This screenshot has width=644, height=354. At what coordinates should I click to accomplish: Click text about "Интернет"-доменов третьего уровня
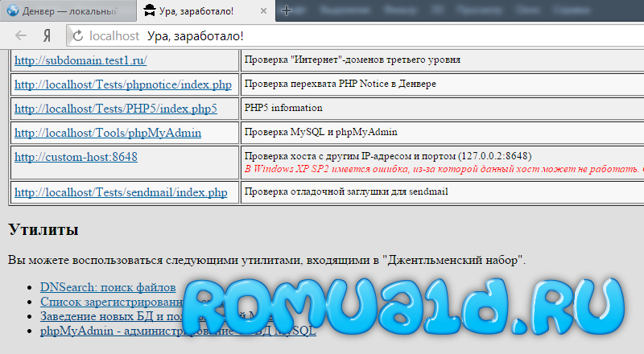(x=353, y=60)
